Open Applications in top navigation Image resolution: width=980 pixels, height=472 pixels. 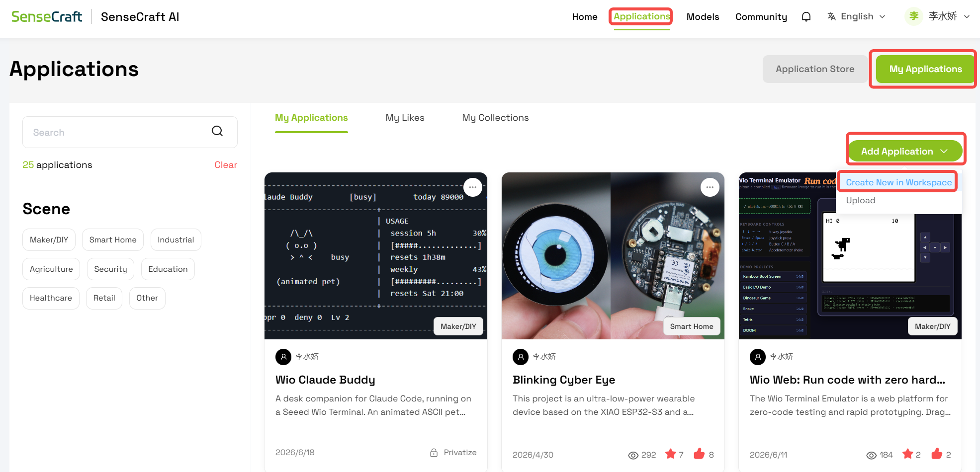(x=641, y=16)
